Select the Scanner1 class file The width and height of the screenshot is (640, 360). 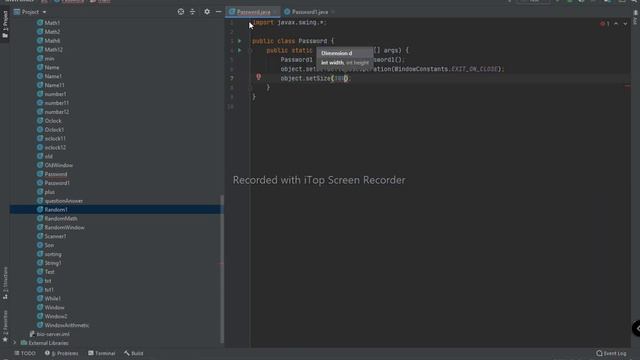(51, 236)
